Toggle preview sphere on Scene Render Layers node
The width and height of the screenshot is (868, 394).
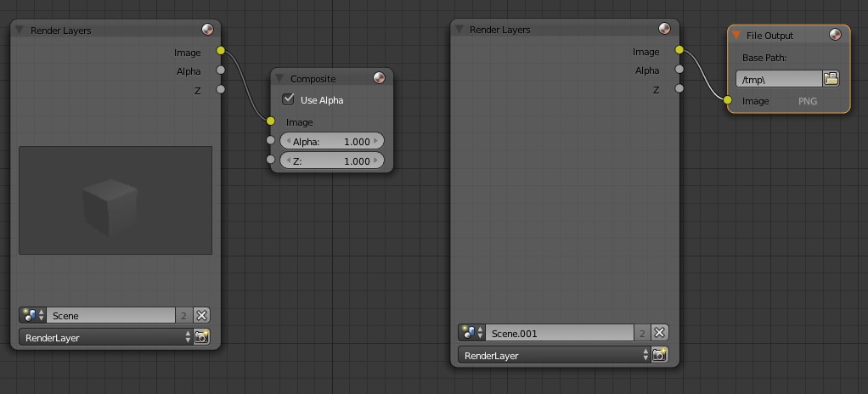click(x=207, y=30)
